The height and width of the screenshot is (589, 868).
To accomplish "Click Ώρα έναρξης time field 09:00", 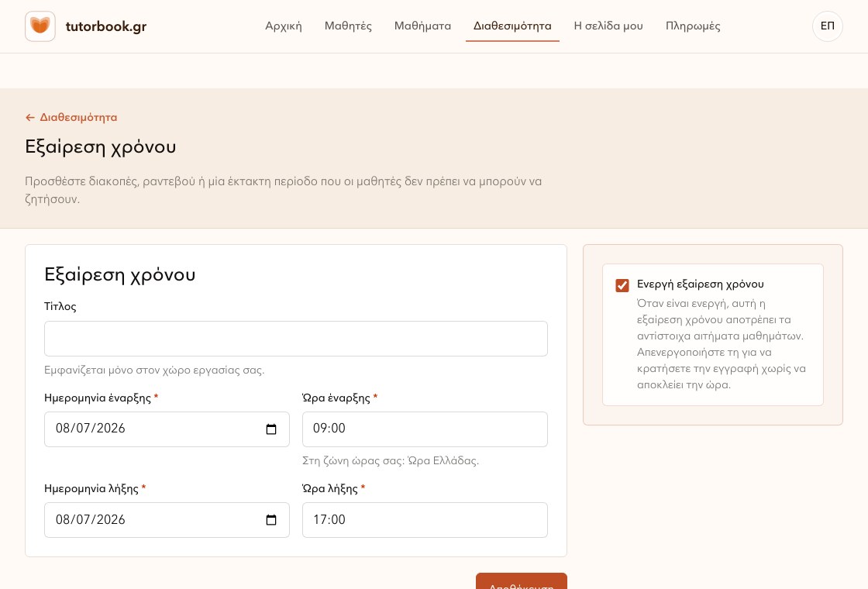I will point(425,429).
